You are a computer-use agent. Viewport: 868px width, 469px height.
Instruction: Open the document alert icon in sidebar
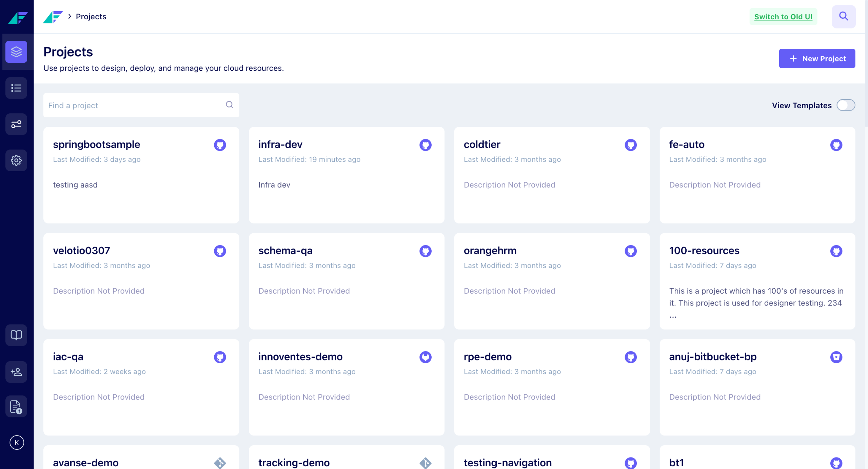(16, 407)
